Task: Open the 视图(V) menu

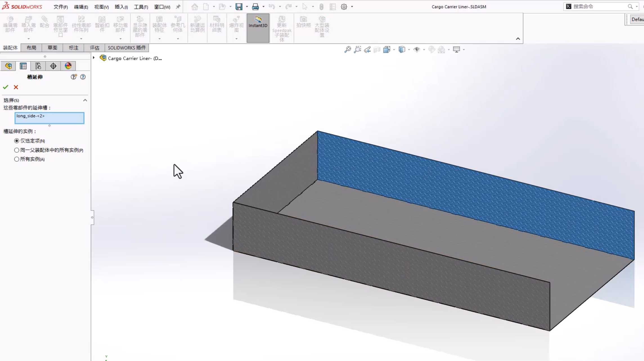Action: (102, 7)
